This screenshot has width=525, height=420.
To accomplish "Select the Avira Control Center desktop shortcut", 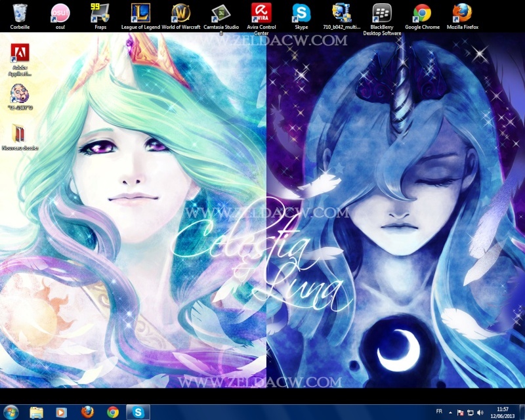I will 261,19.
